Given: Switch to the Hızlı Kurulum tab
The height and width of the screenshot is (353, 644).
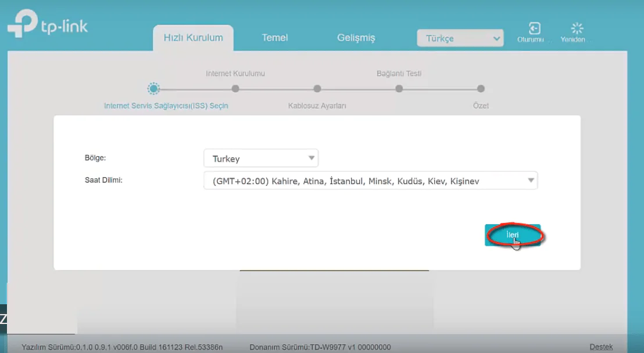Looking at the screenshot, I should pos(193,38).
